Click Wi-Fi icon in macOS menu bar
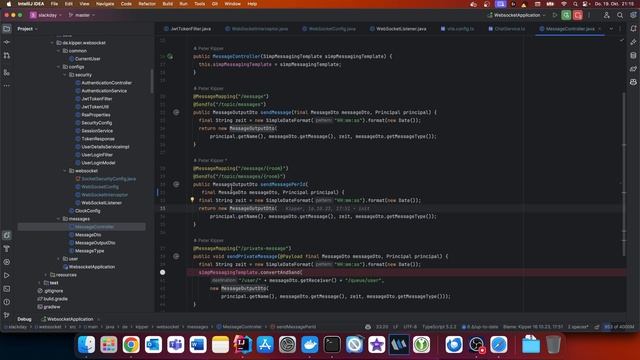The height and width of the screenshot is (360, 640). (x=564, y=4)
